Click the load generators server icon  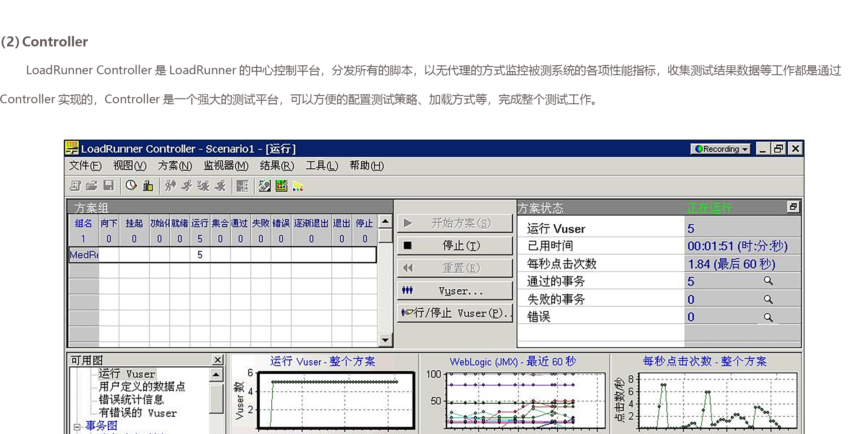point(148,186)
